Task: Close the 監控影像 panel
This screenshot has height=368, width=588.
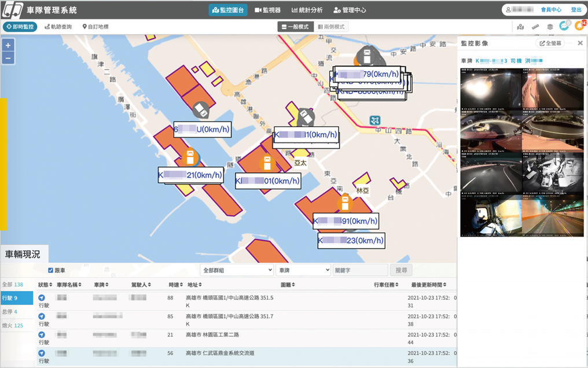Action: 580,43
